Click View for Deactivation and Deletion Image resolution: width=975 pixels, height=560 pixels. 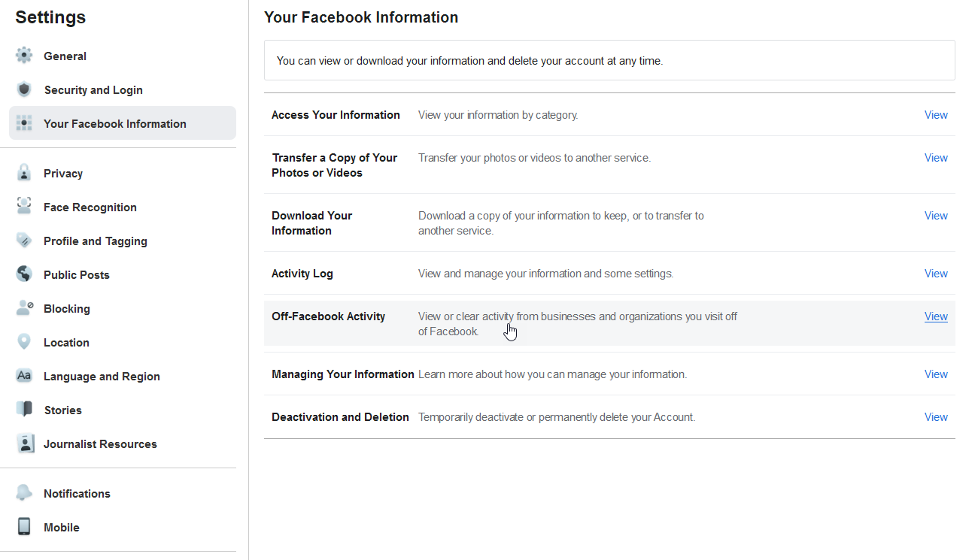tap(936, 417)
